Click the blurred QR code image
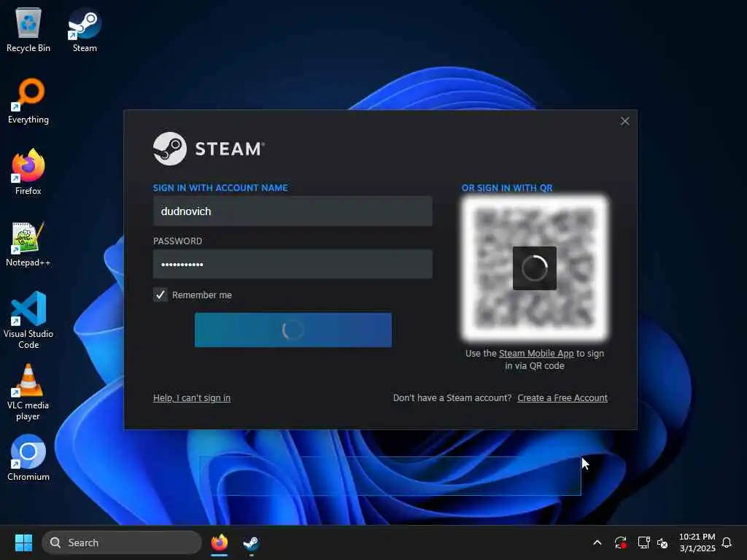This screenshot has width=747, height=560. pyautogui.click(x=535, y=268)
